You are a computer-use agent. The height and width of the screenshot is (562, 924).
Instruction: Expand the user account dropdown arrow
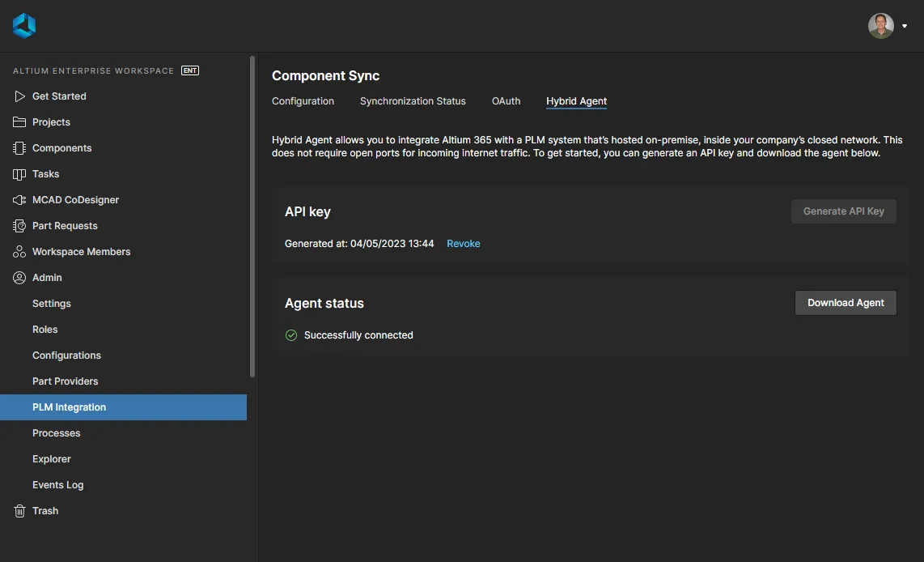click(905, 26)
